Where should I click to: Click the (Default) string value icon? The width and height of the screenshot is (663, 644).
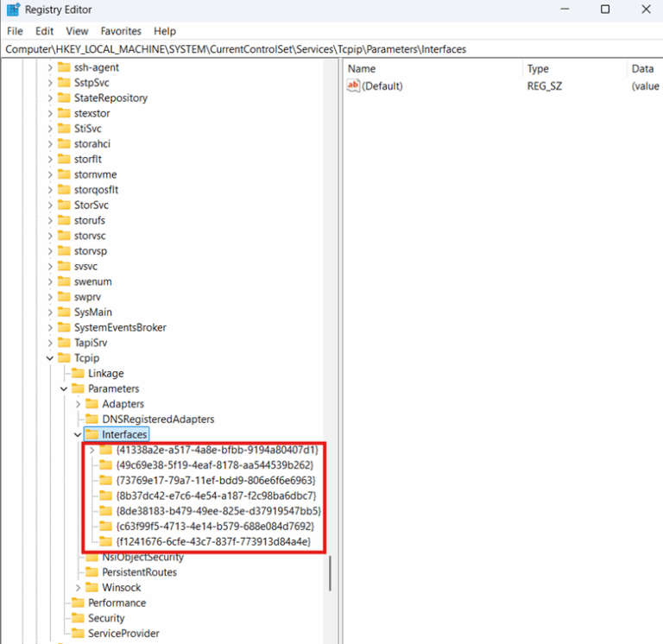tap(353, 85)
